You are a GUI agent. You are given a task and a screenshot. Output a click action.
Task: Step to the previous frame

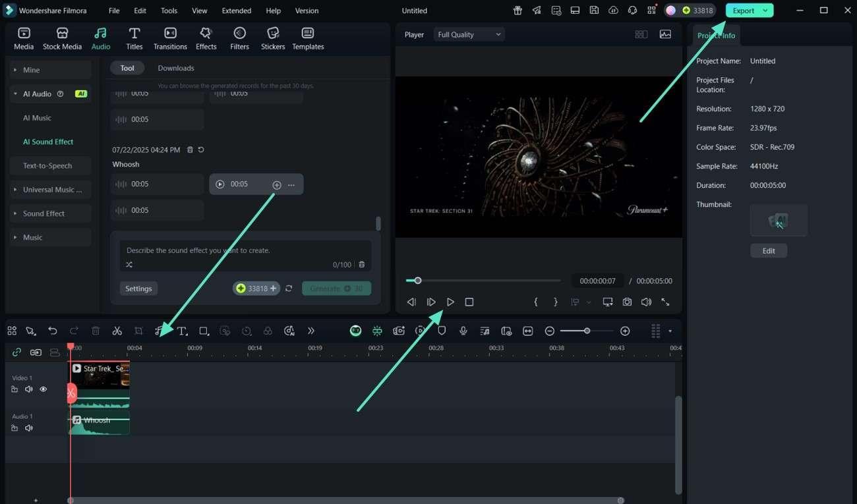[x=411, y=302]
